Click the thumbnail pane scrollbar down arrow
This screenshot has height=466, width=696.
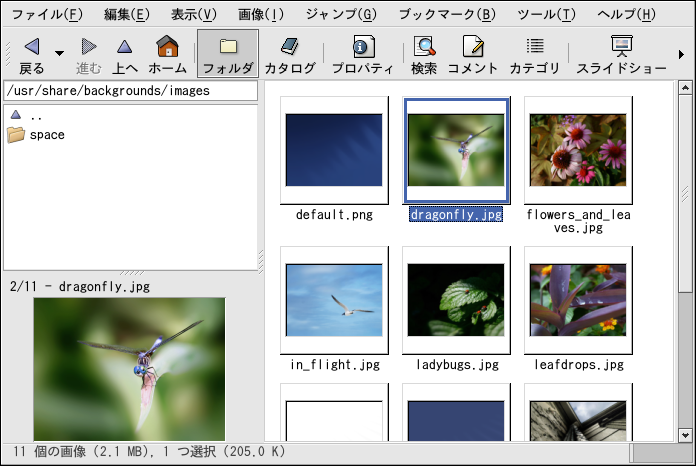click(x=685, y=434)
